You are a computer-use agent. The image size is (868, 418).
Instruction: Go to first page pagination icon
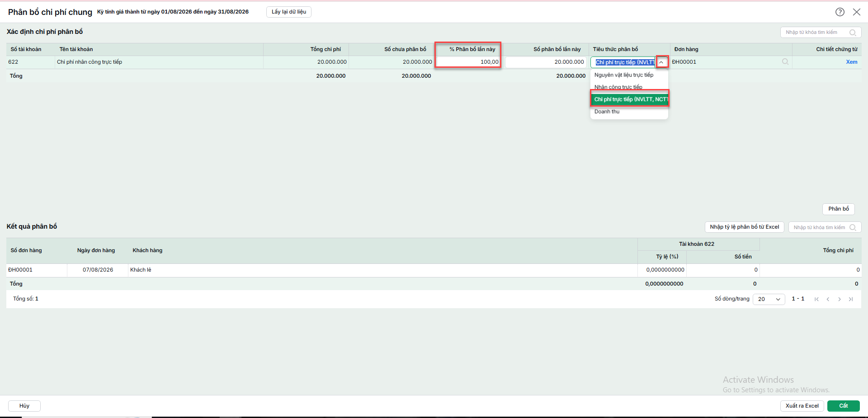(x=816, y=299)
